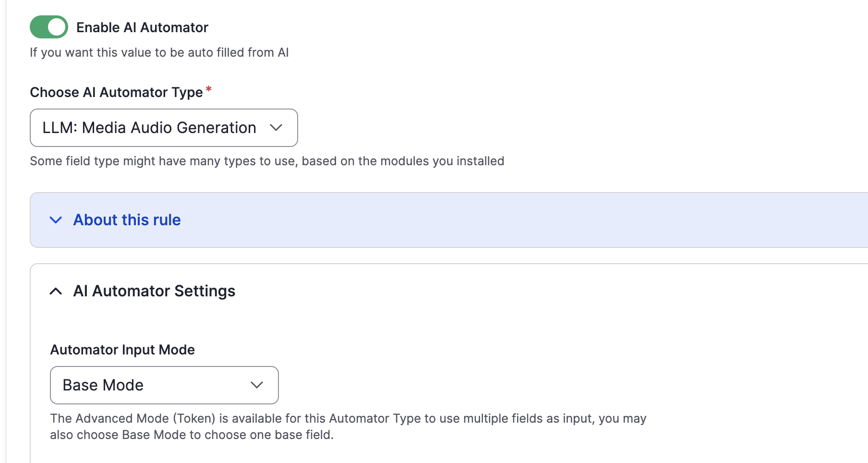
Task: Click the downward chevron beside About this rule
Action: pyautogui.click(x=56, y=220)
